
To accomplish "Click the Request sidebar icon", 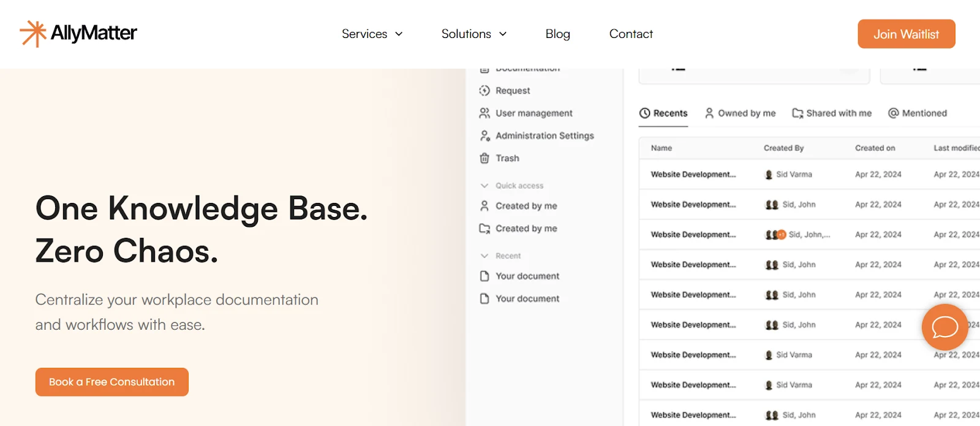I will click(484, 91).
